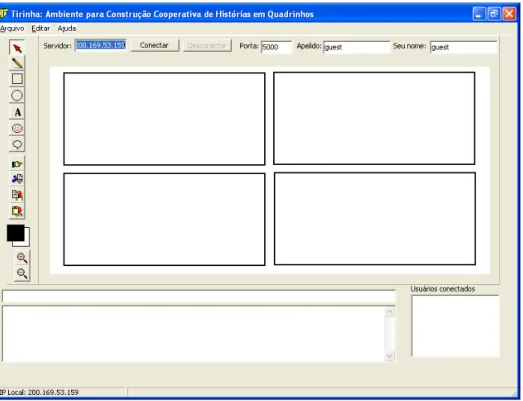
Task: Select the text tool A
Action: 17,112
